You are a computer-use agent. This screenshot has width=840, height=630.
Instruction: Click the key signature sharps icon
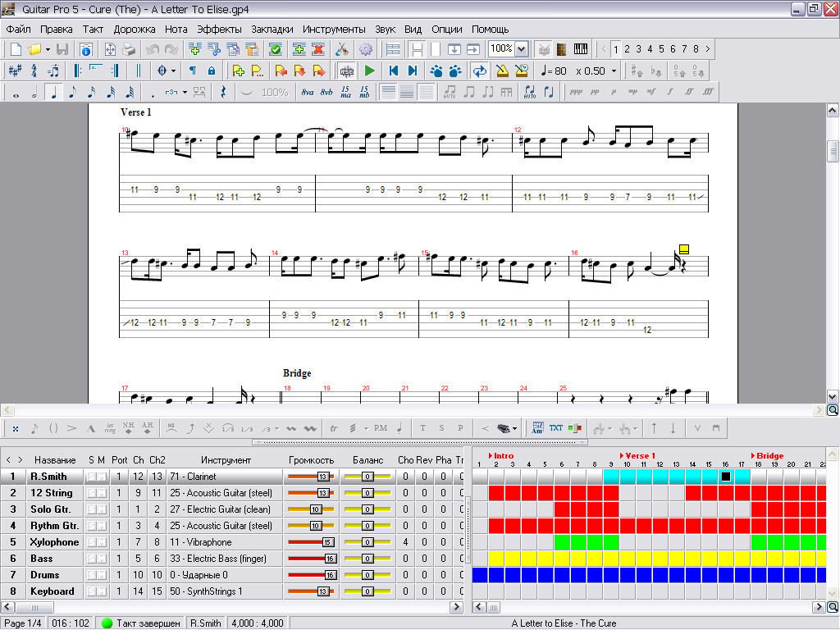pyautogui.click(x=15, y=71)
